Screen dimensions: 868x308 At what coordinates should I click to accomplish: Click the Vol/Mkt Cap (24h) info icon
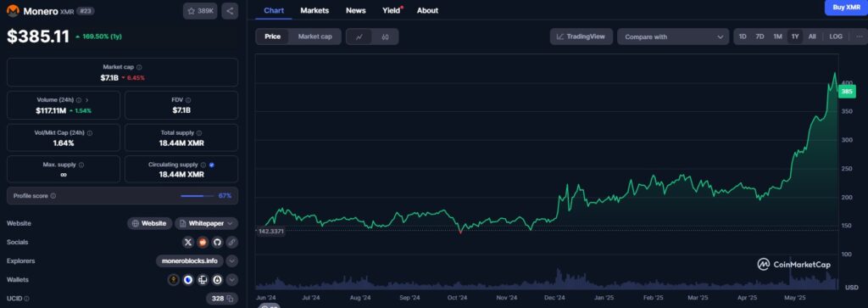pyautogui.click(x=90, y=133)
